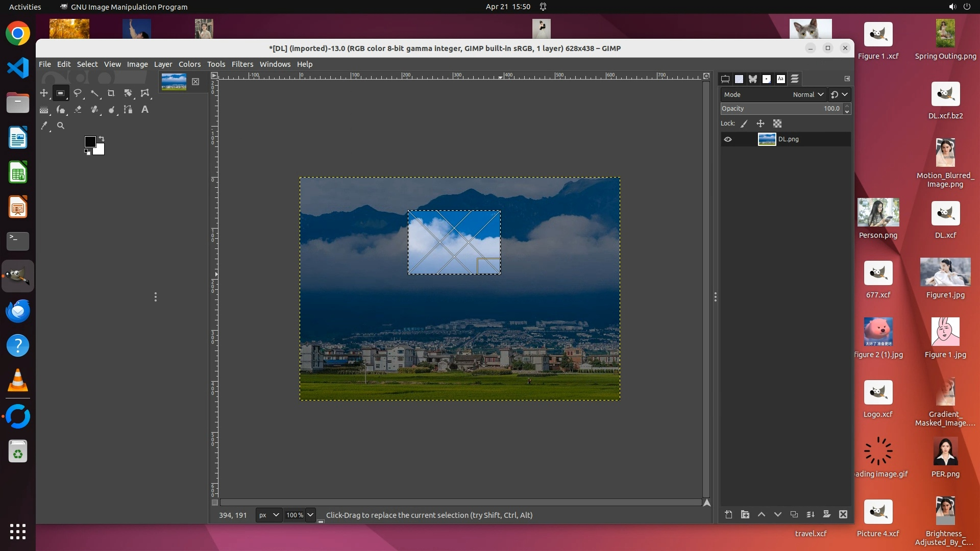Open the Colors menu

(x=189, y=64)
